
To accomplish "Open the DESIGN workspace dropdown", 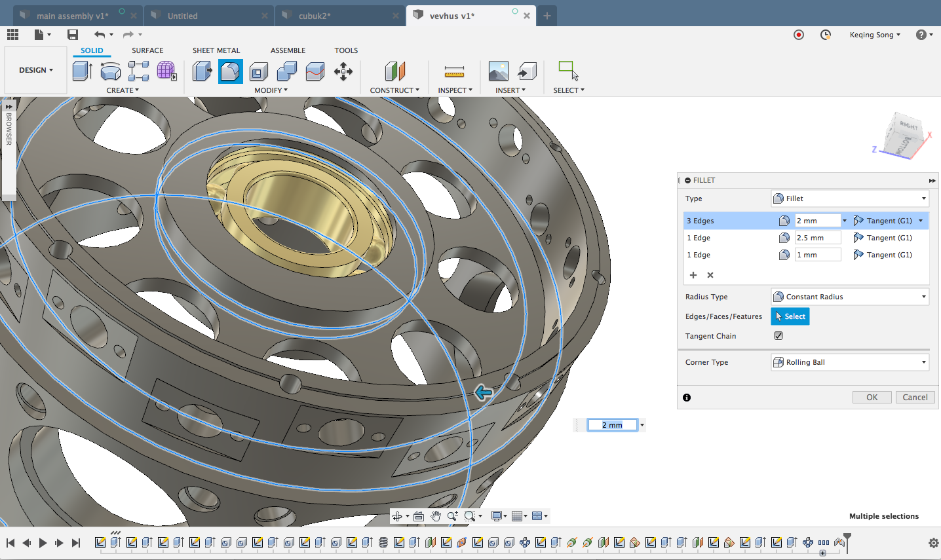I will (36, 70).
